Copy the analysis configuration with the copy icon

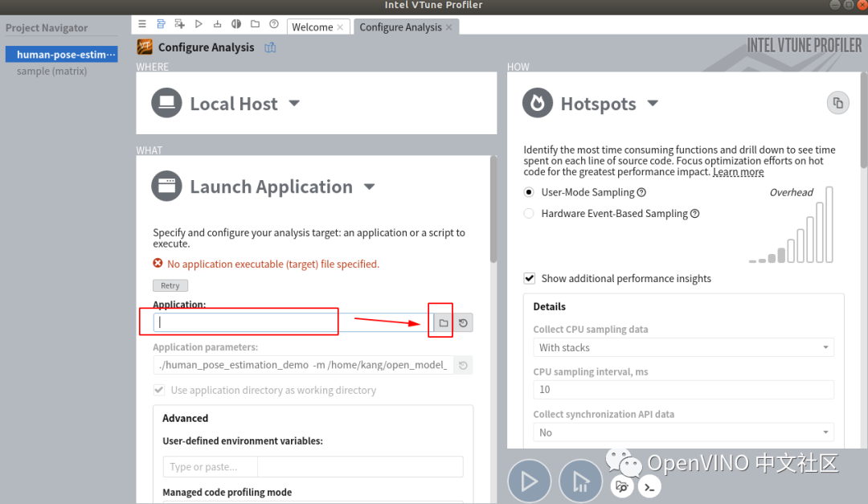838,103
